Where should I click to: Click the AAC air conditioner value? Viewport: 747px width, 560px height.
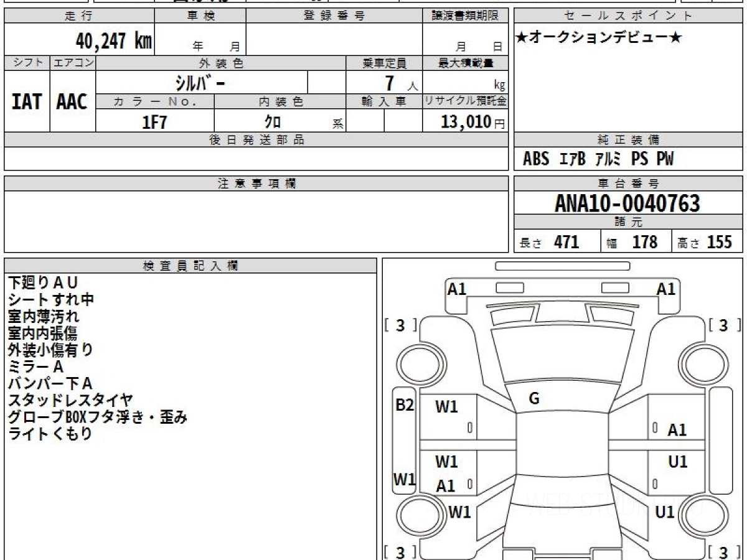72,101
